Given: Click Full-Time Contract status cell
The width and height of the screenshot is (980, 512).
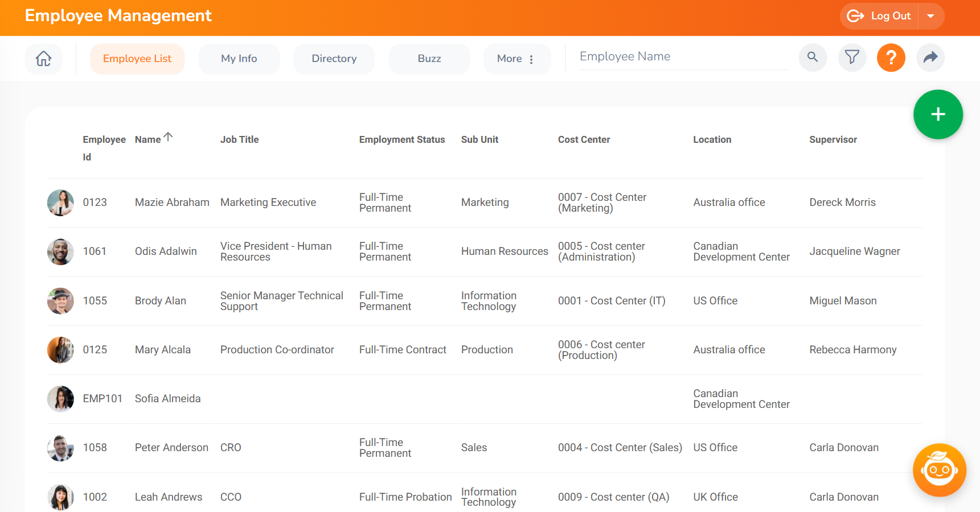Looking at the screenshot, I should coord(403,350).
